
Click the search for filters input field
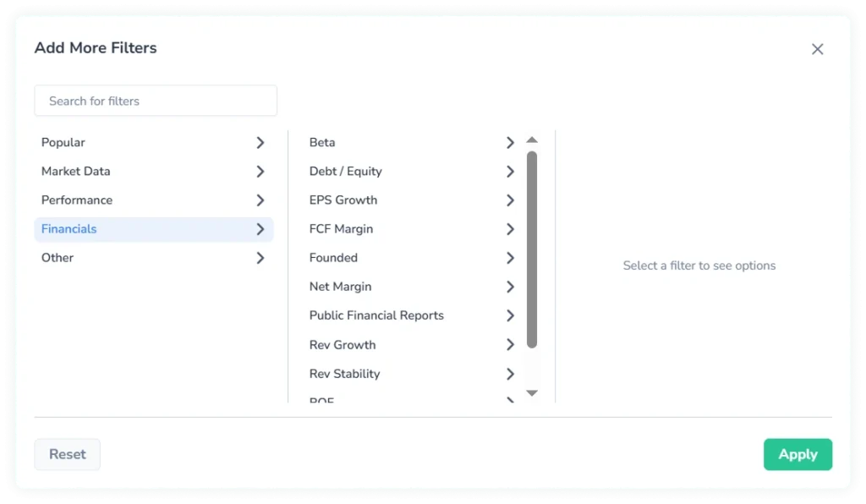click(156, 100)
